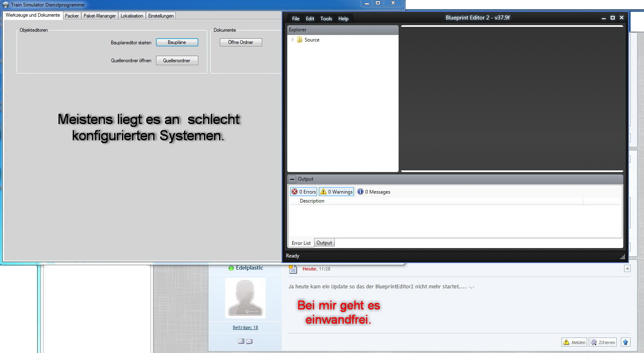Select the Werkzeuge und Dokumente tab

(x=33, y=15)
